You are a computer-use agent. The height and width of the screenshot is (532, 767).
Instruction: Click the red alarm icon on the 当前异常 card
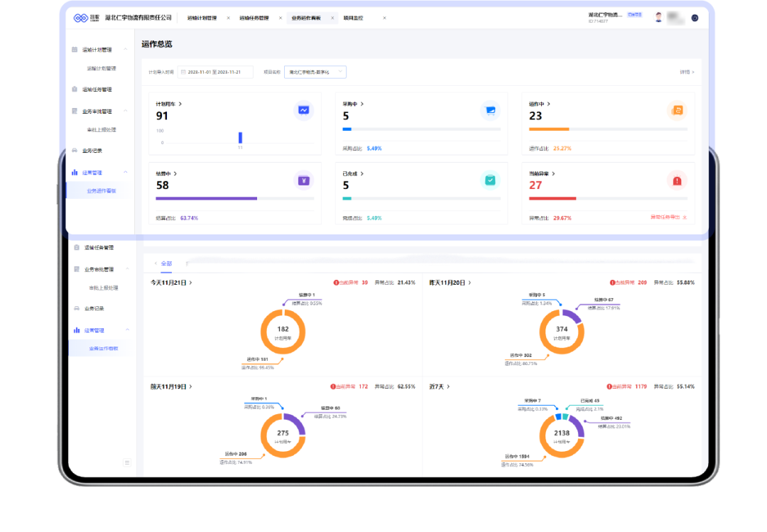click(x=678, y=180)
